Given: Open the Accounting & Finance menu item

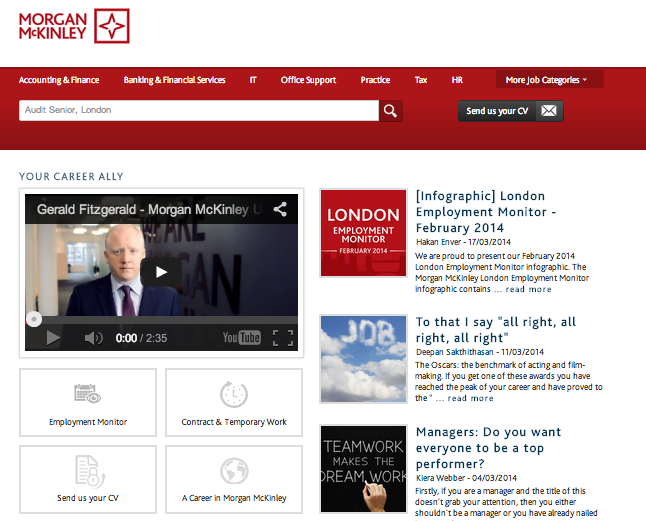Looking at the screenshot, I should pos(59,80).
